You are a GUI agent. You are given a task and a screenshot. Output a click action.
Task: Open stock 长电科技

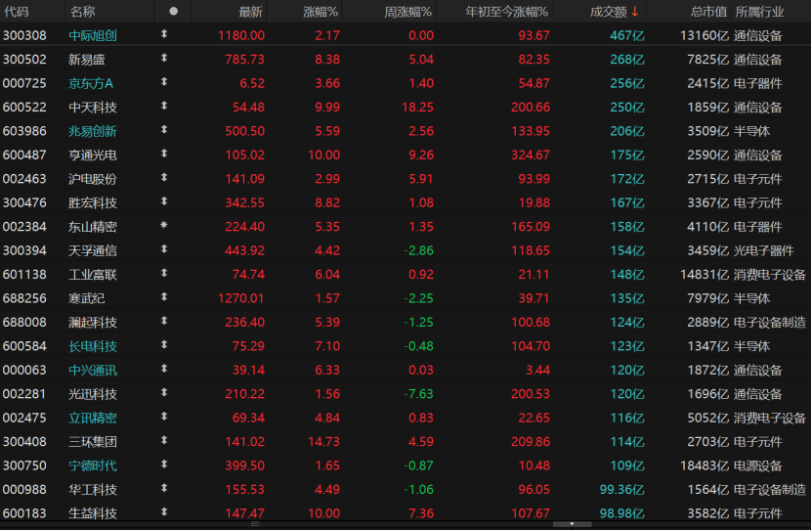point(93,346)
